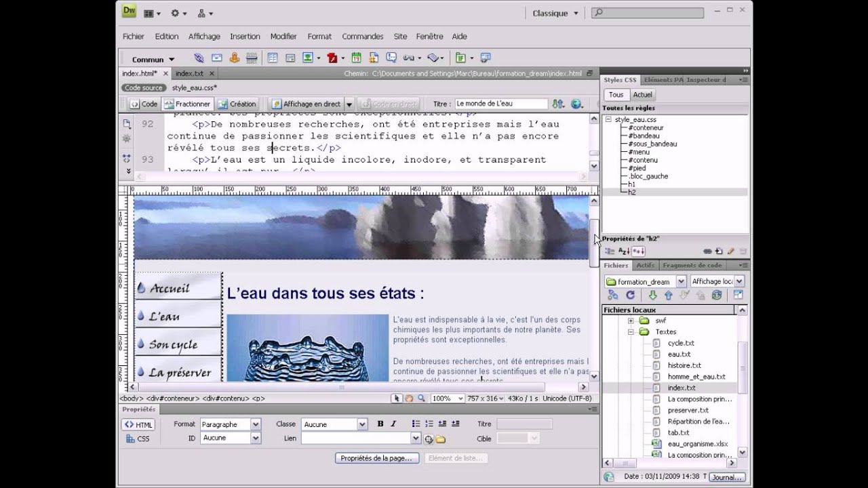Switch to index.txt document tab
Image resolution: width=868 pixels, height=488 pixels.
click(189, 73)
